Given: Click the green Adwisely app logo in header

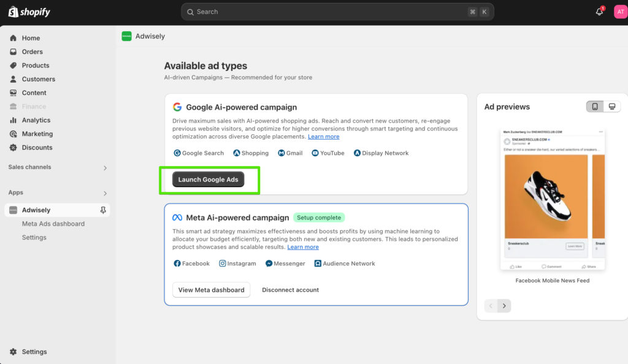Looking at the screenshot, I should point(126,36).
